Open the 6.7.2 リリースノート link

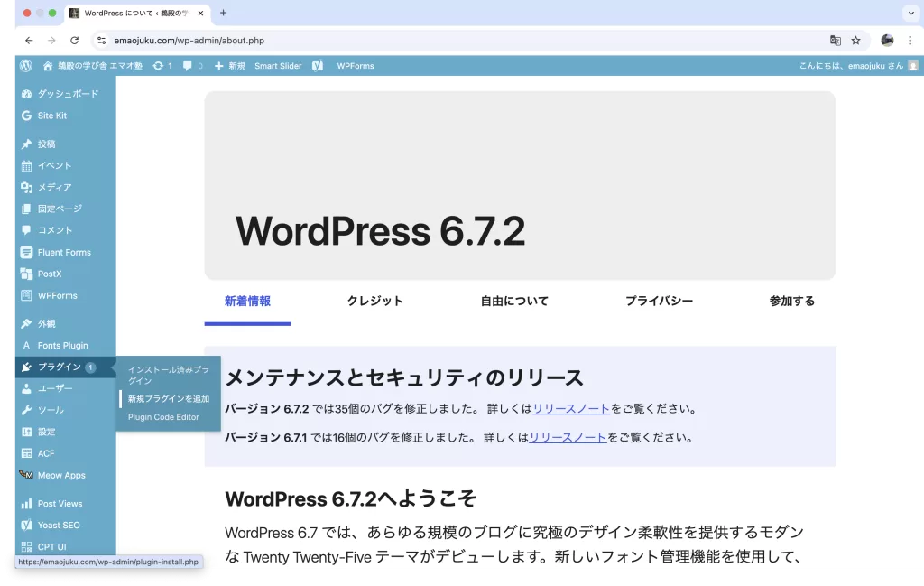[x=571, y=408]
